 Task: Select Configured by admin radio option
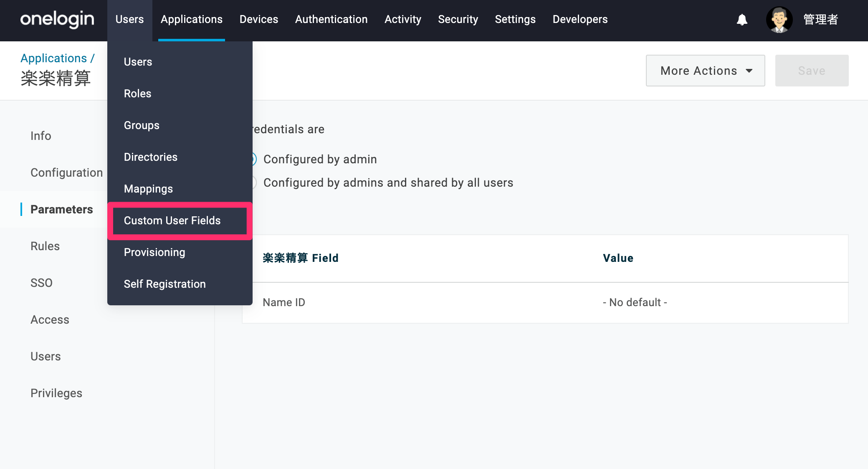tap(314, 159)
